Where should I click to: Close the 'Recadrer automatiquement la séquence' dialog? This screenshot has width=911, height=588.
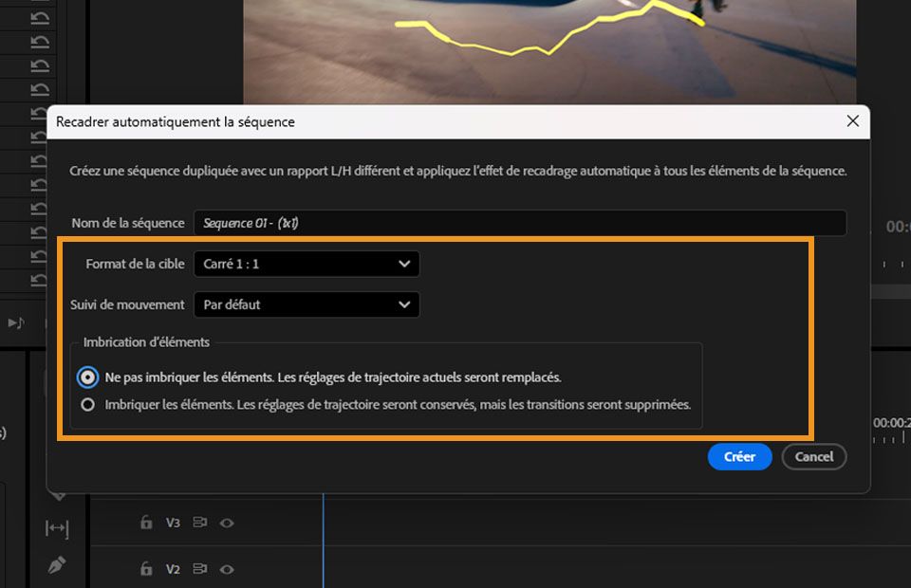tap(851, 121)
